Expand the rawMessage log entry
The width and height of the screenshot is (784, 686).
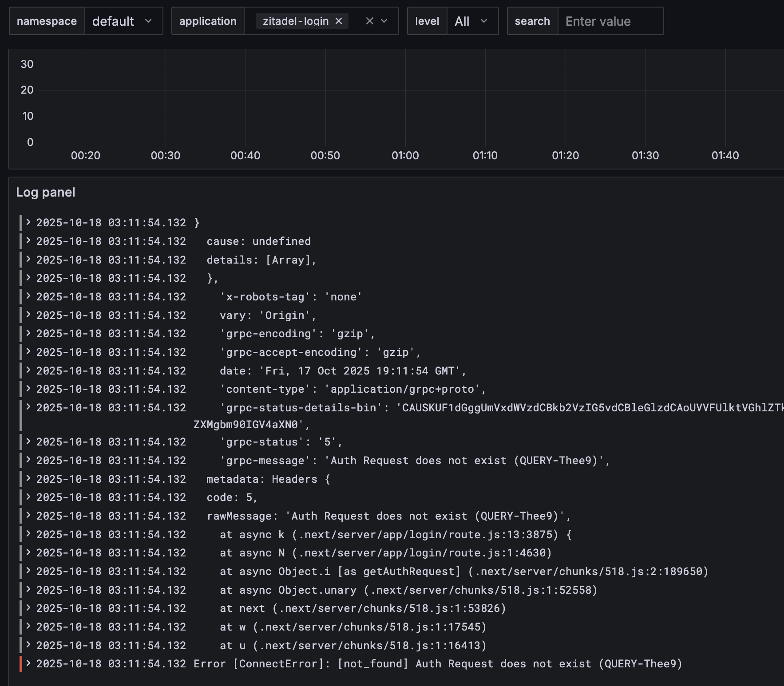[28, 516]
